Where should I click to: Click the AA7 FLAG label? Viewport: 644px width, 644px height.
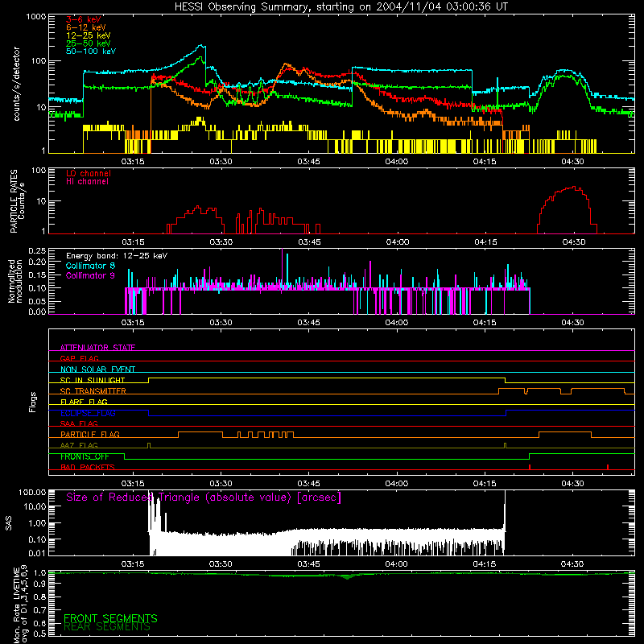pyautogui.click(x=79, y=445)
